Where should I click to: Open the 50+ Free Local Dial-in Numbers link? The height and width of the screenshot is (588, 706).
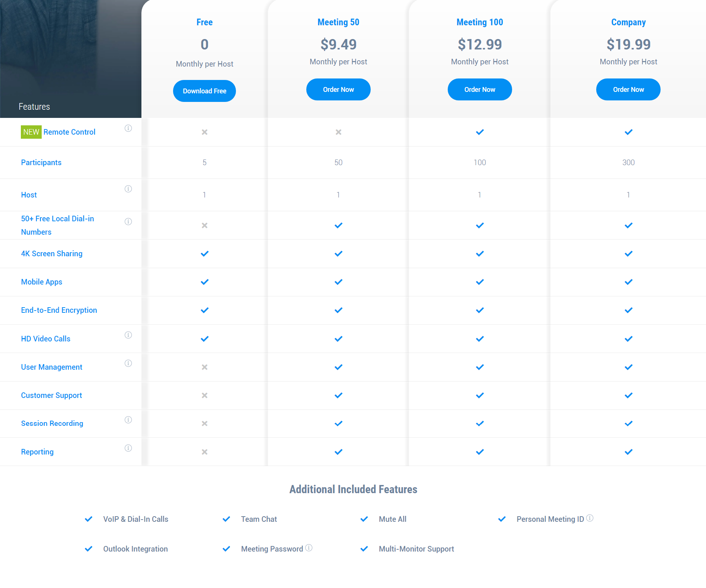58,225
